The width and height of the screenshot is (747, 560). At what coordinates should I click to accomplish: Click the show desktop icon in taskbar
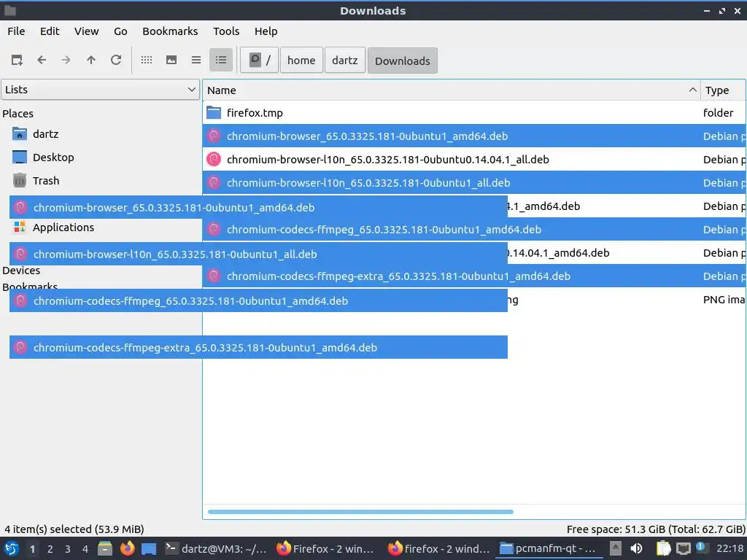pyautogui.click(x=149, y=548)
